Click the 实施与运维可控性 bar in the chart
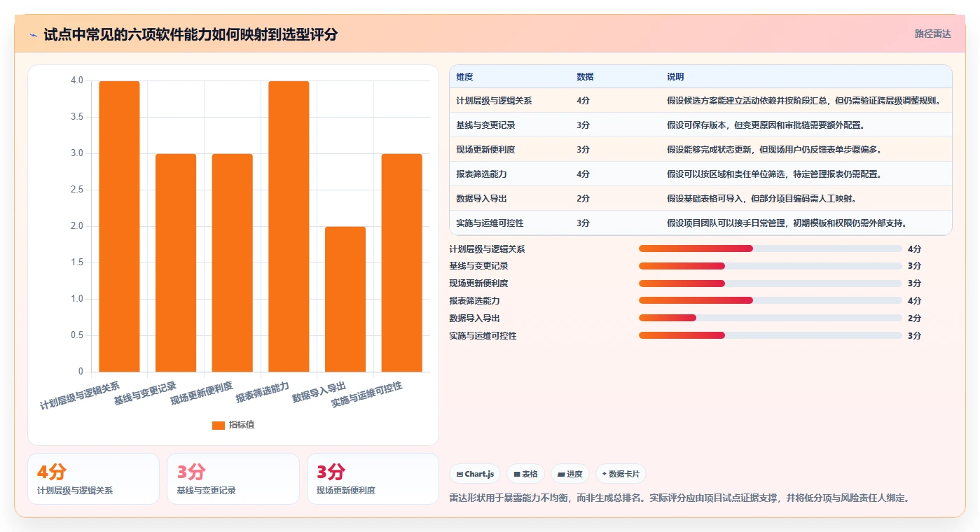Image resolution: width=980 pixels, height=532 pixels. 402,262
